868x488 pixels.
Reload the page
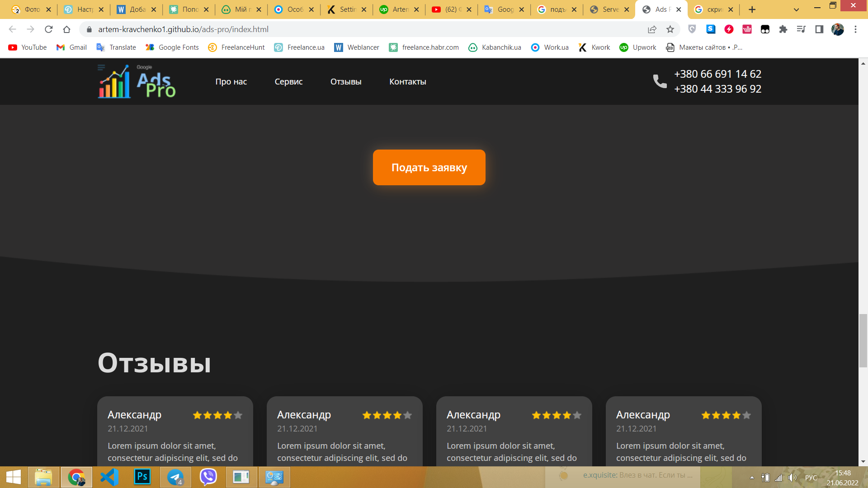tap(49, 29)
